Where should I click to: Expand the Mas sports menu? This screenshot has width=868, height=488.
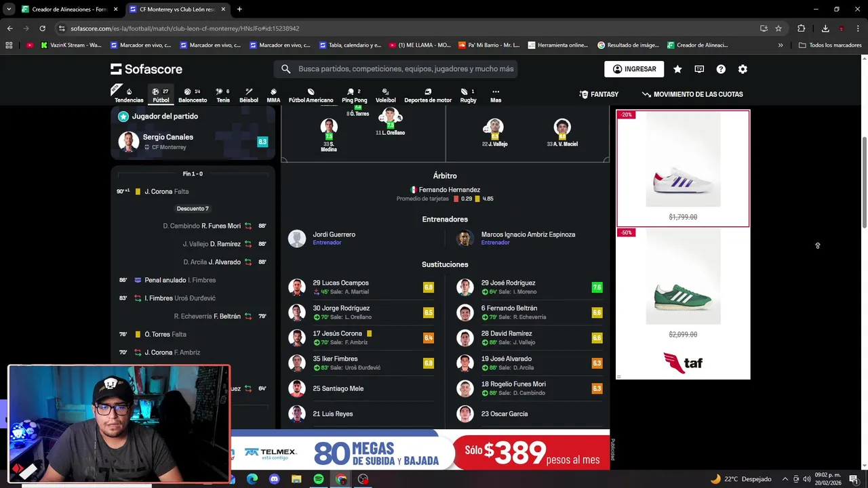click(496, 96)
